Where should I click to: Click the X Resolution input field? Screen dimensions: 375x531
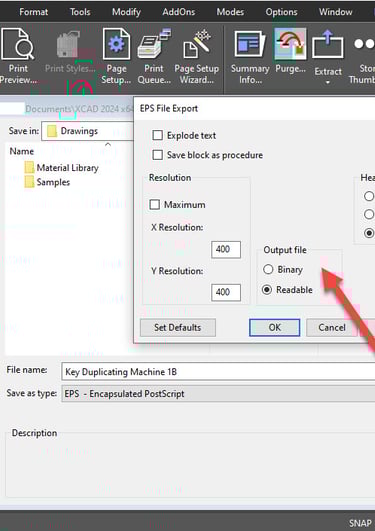[x=226, y=250]
